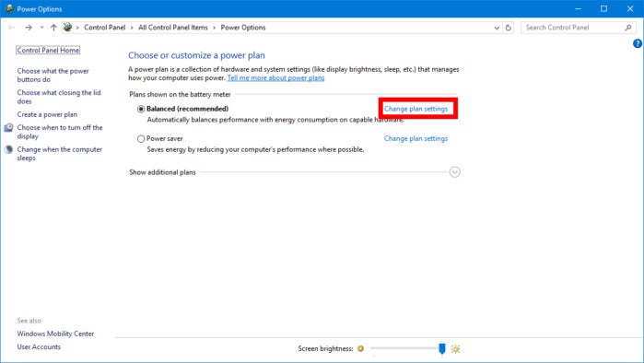The image size is (644, 363).
Task: Click the Back navigation arrow
Action: click(11, 28)
